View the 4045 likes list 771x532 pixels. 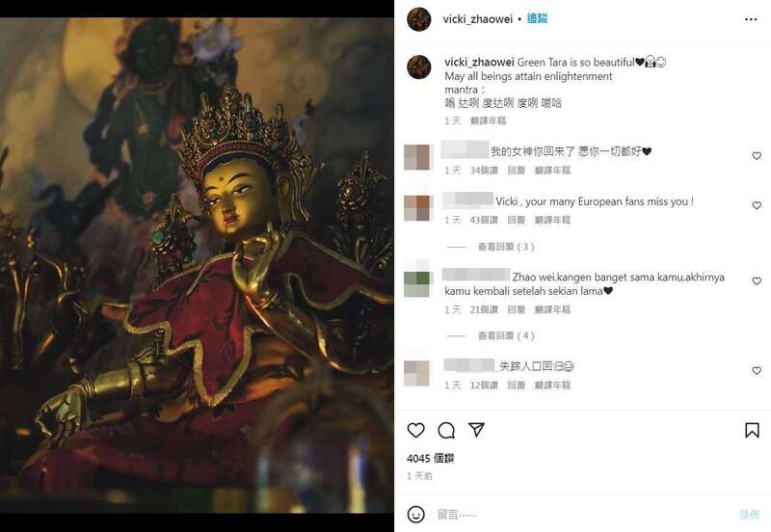tap(430, 458)
